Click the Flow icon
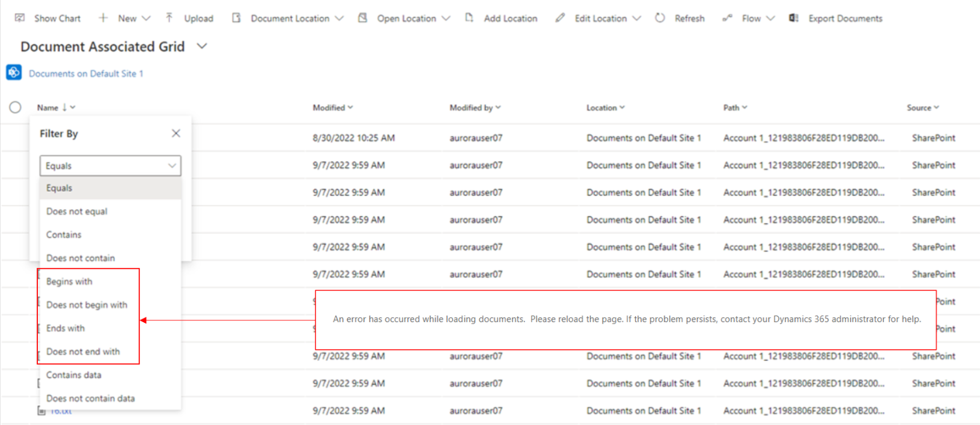This screenshot has width=980, height=425. 727,18
